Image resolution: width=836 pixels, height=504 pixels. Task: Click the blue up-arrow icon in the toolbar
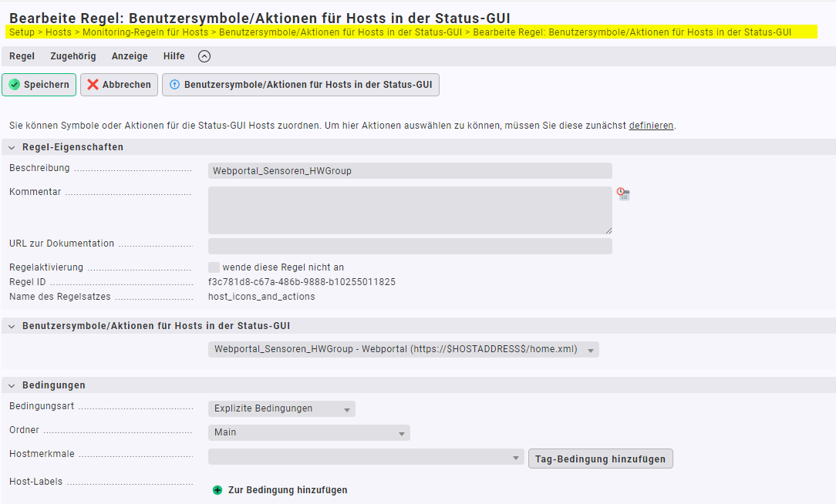(174, 85)
